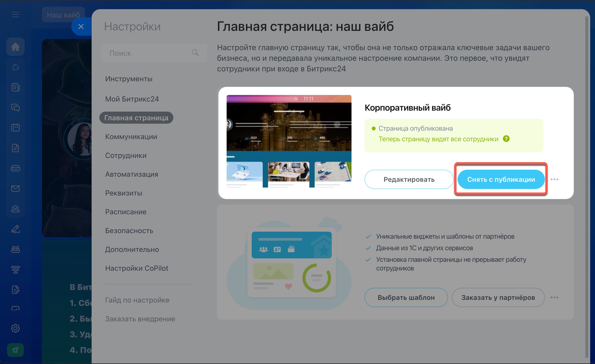Viewport: 595px width, 364px height.
Task: Click the green question mark help icon
Action: tap(506, 139)
